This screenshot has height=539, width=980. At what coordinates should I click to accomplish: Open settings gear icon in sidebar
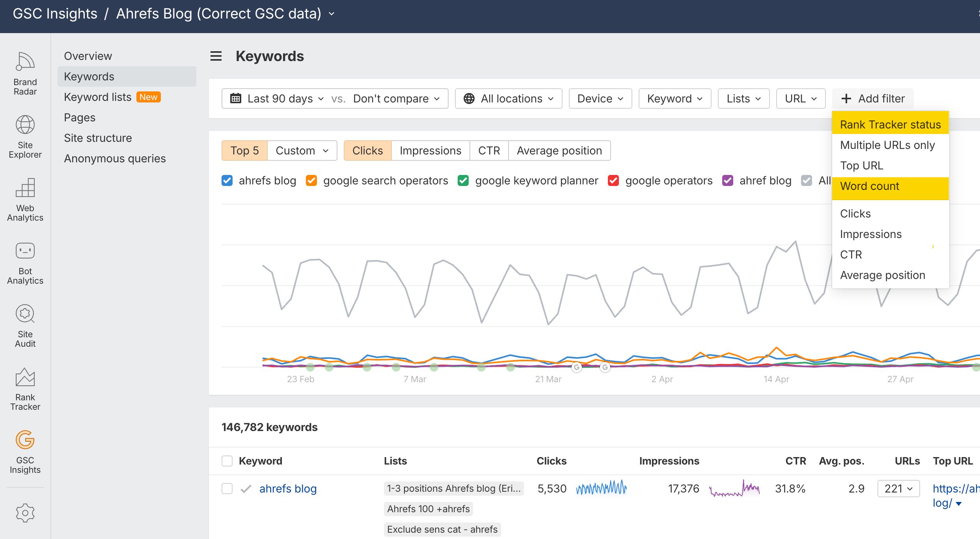click(25, 513)
